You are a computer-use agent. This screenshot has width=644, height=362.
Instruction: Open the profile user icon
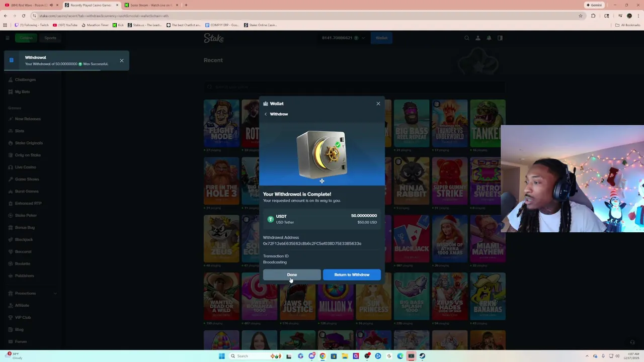(x=478, y=38)
